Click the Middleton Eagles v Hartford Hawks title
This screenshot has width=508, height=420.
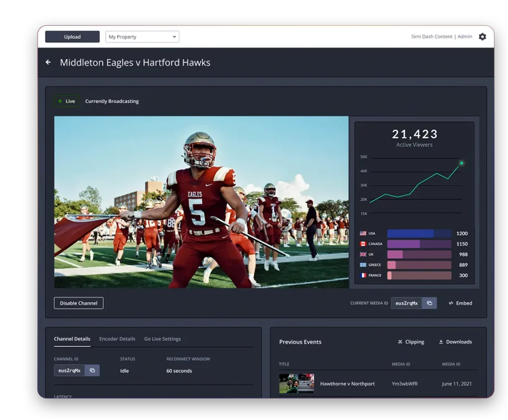(135, 62)
